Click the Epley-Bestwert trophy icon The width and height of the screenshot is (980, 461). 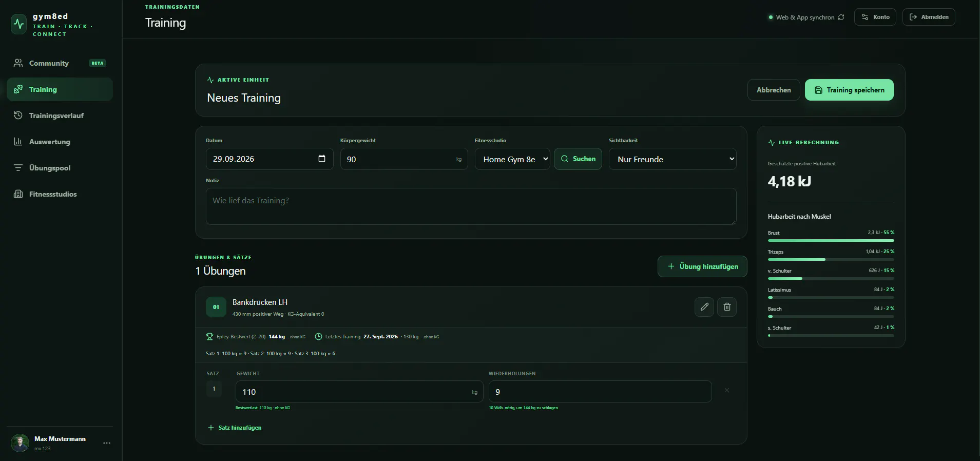[209, 337]
